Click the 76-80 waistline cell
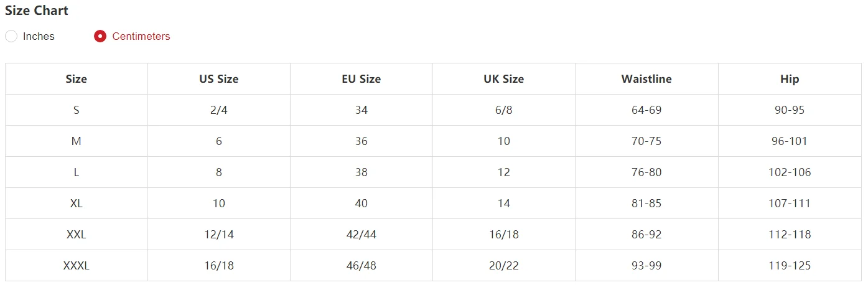This screenshot has height=290, width=868. [646, 172]
